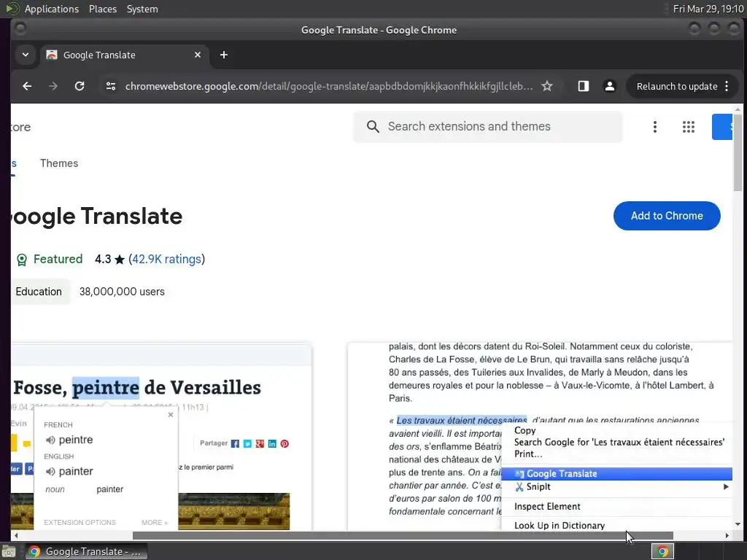This screenshot has width=747, height=560.
Task: Open site information icon in address bar
Action: (111, 86)
